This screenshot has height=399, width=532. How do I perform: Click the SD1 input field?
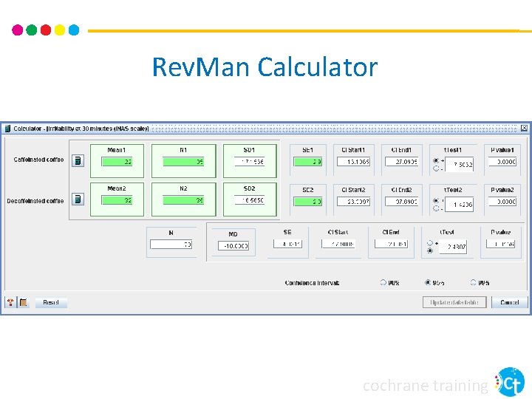[x=250, y=162]
